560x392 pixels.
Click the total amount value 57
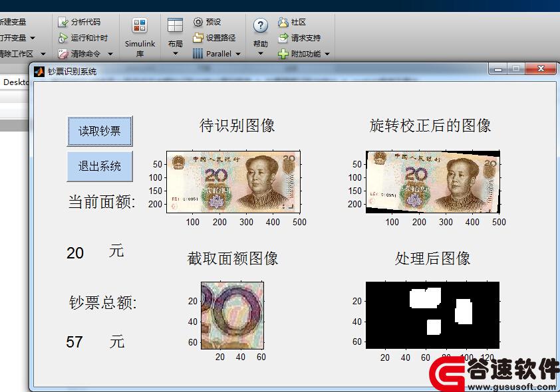click(x=74, y=342)
